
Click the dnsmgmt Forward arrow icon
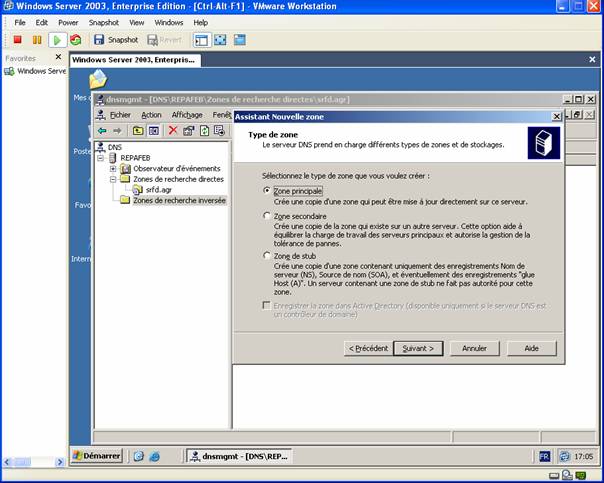click(117, 131)
